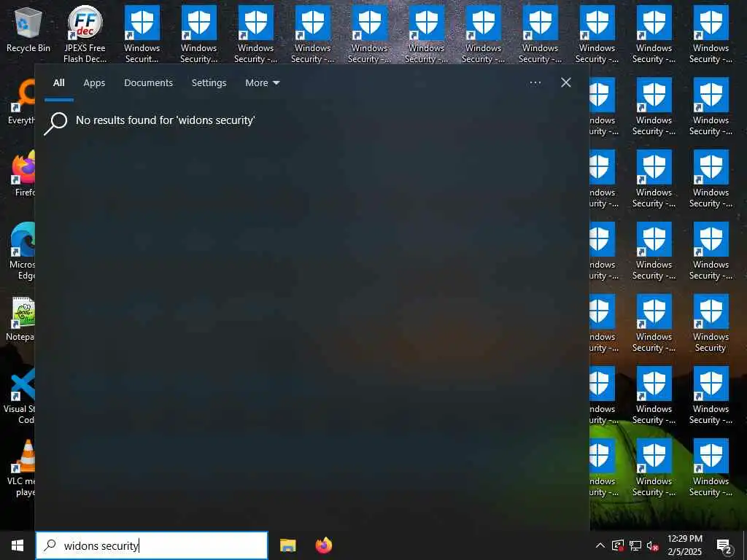Click the muted volume tray icon
The width and height of the screenshot is (747, 560).
(653, 545)
